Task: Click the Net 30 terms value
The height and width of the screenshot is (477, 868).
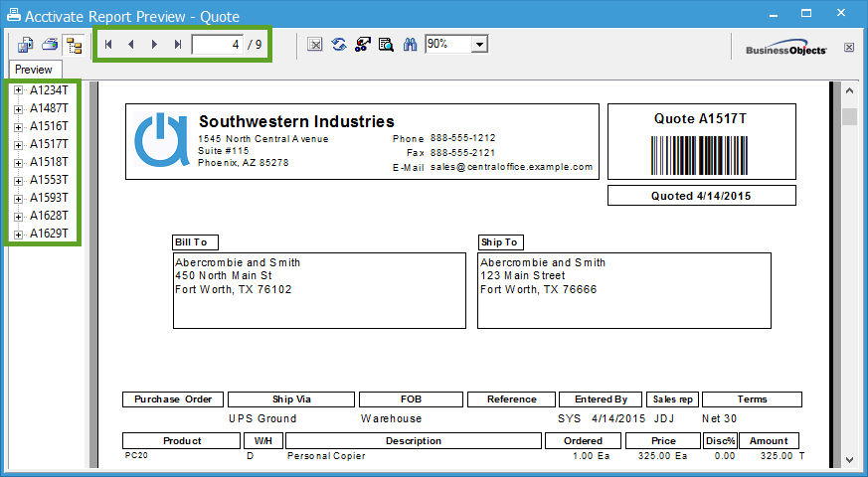Action: (719, 419)
